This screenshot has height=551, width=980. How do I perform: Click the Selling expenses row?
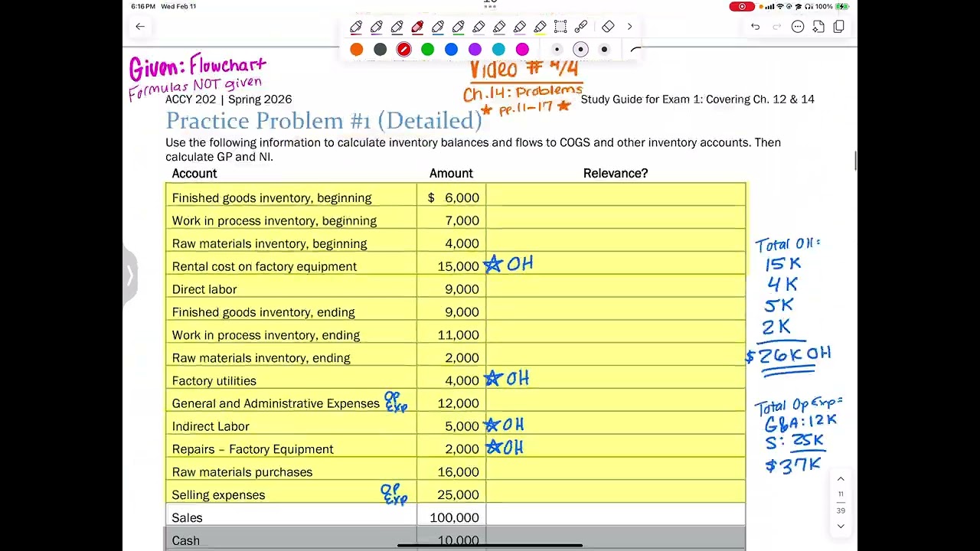(x=456, y=495)
